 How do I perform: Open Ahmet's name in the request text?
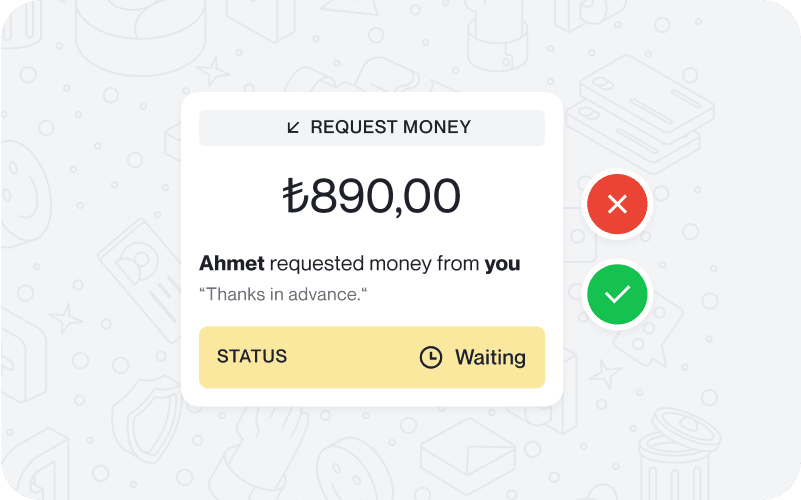[232, 264]
